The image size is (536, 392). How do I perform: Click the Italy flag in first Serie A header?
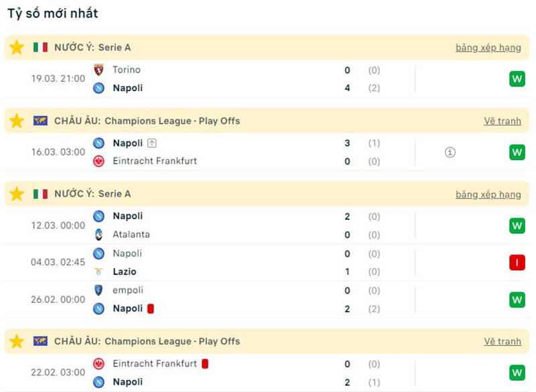click(x=40, y=48)
